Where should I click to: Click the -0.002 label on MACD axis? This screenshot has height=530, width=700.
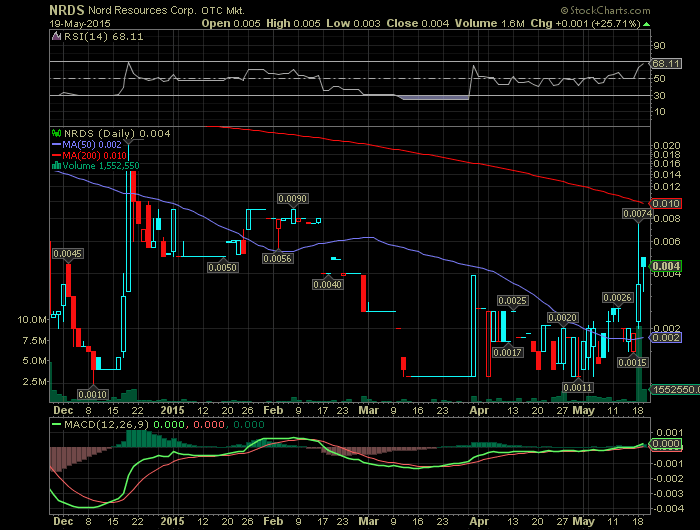[x=667, y=479]
